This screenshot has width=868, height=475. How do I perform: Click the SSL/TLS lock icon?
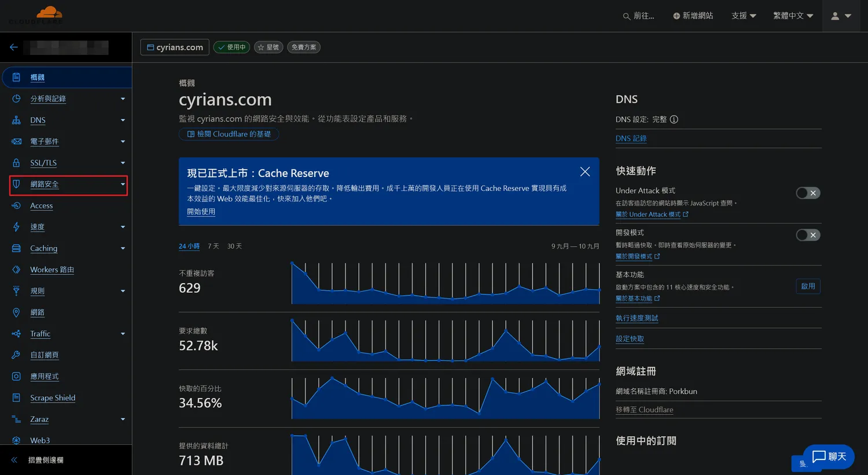coord(16,163)
